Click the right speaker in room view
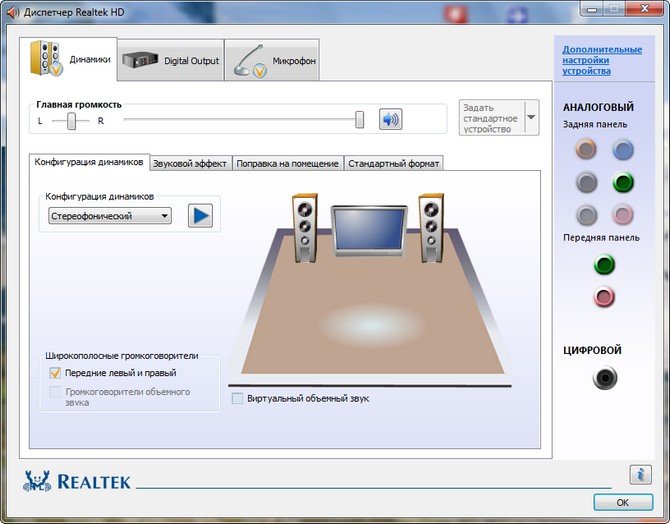670x524 pixels. click(431, 227)
